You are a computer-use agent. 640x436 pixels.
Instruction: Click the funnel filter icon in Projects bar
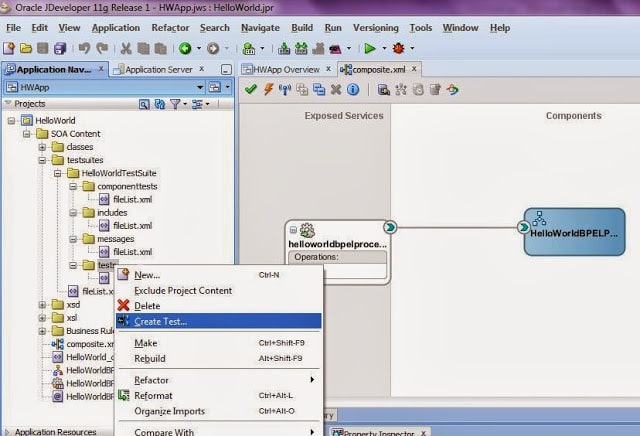[175, 104]
